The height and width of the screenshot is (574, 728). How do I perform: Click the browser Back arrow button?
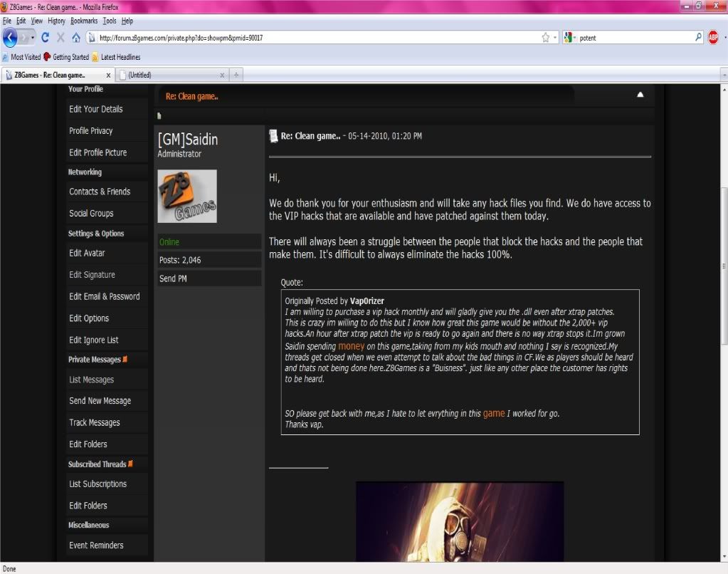tap(11, 38)
